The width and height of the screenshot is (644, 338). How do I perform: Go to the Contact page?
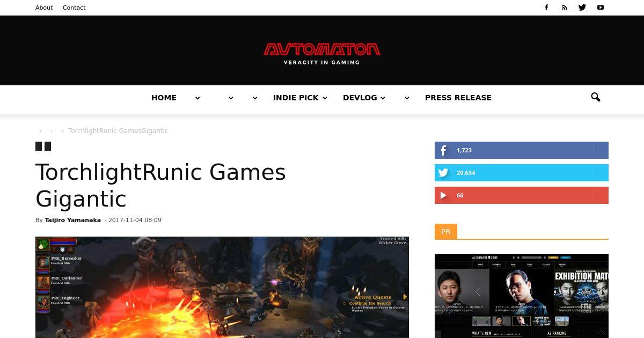pyautogui.click(x=74, y=8)
